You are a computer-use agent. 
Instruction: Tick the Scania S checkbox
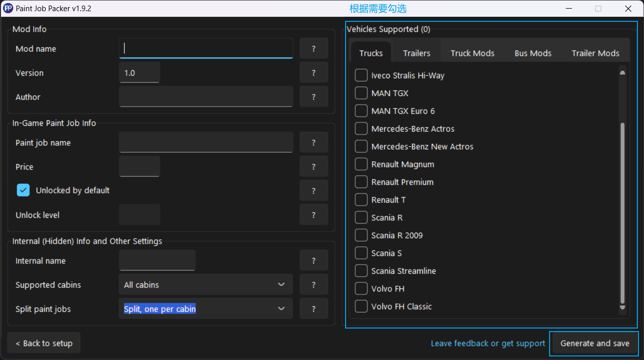pos(361,253)
